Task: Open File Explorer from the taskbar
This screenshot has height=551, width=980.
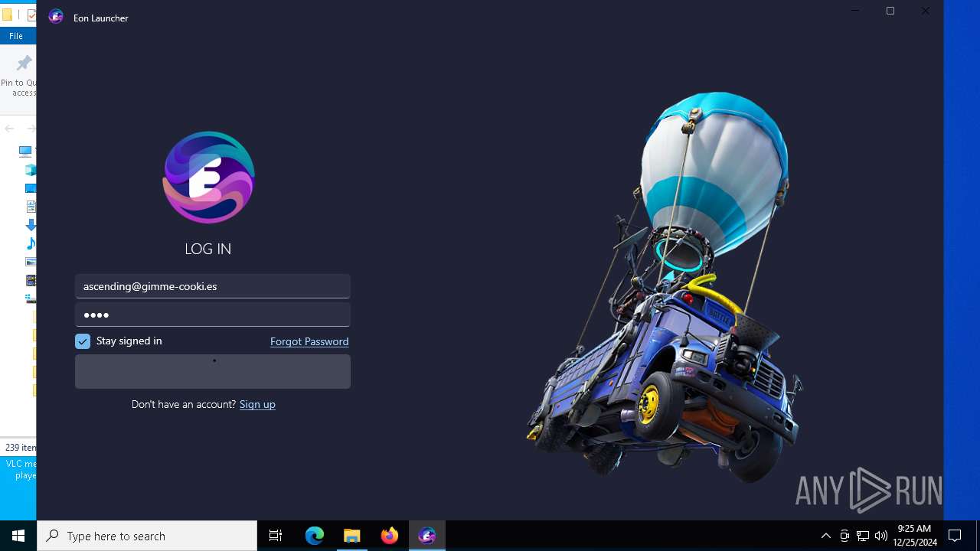Action: tap(352, 536)
